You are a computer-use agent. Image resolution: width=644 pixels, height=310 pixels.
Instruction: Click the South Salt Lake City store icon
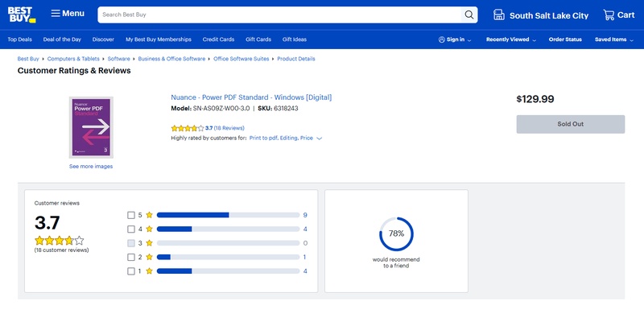tap(499, 14)
